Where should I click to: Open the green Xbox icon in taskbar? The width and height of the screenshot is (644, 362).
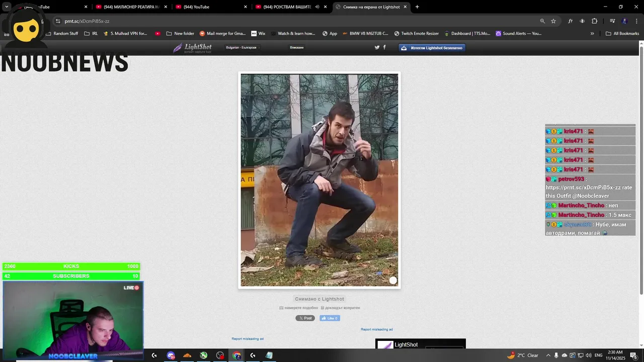tap(204, 355)
